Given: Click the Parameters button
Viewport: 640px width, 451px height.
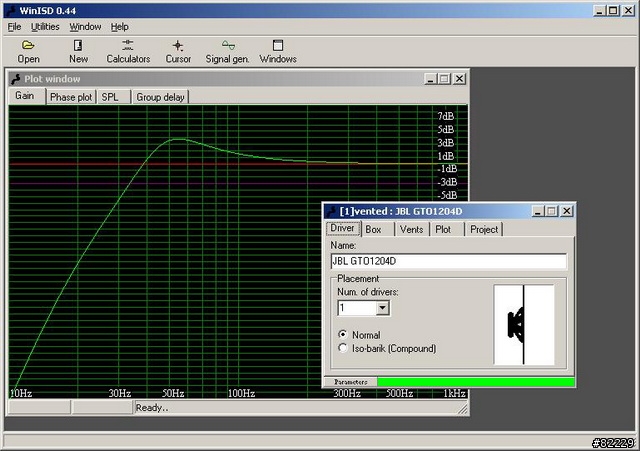Looking at the screenshot, I should point(350,382).
